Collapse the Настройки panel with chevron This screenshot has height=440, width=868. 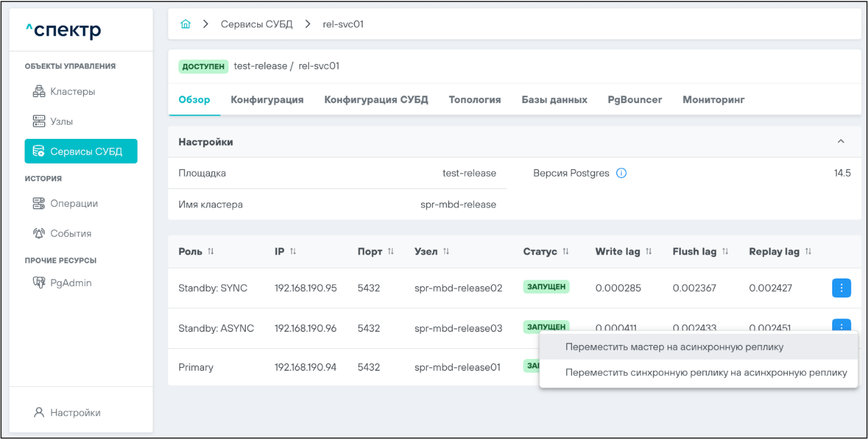tap(841, 142)
